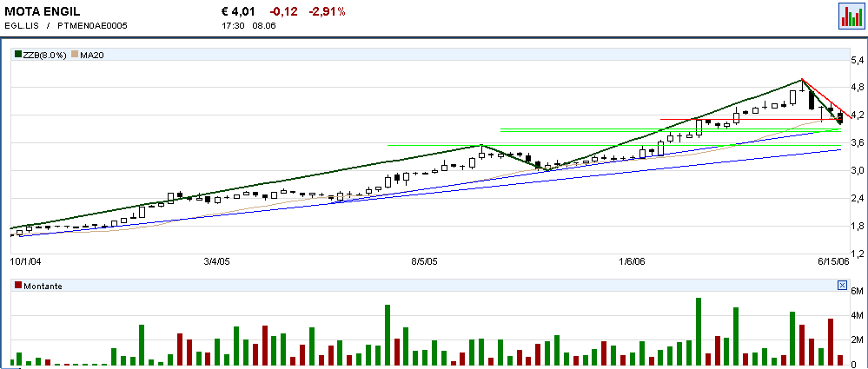The width and height of the screenshot is (868, 369).
Task: Click the 3,6 price axis label
Action: point(857,143)
